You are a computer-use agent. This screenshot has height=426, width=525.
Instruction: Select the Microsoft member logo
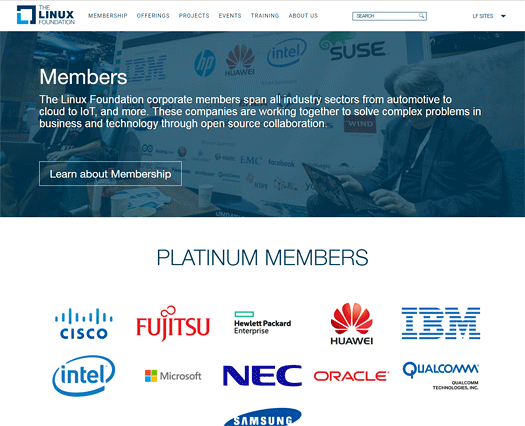(173, 376)
